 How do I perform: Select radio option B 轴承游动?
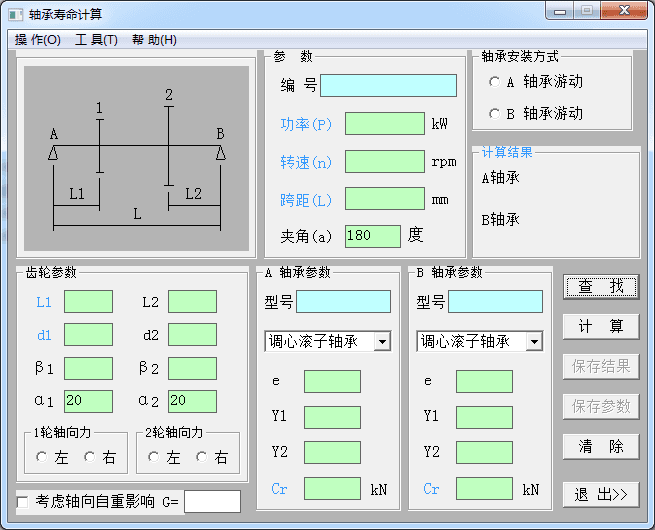point(494,113)
